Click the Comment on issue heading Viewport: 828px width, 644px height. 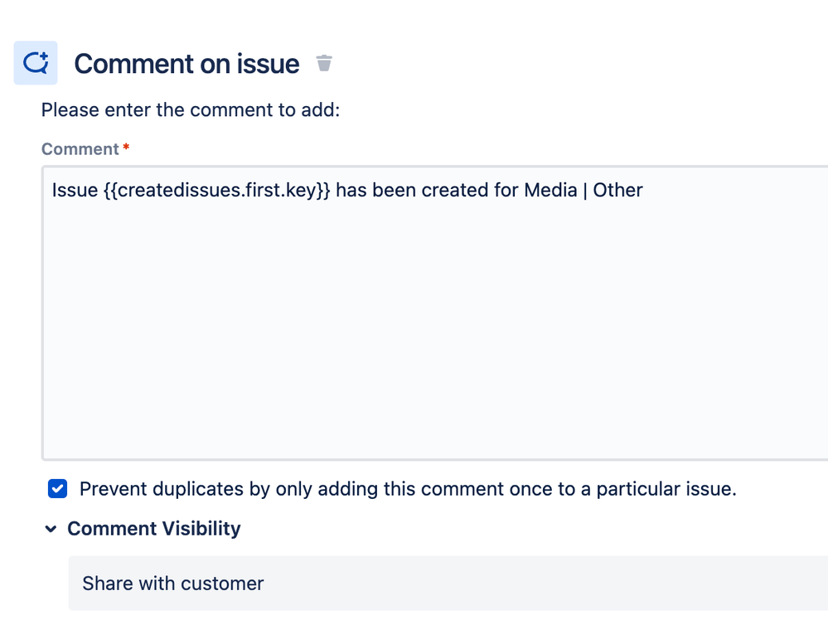pyautogui.click(x=187, y=64)
